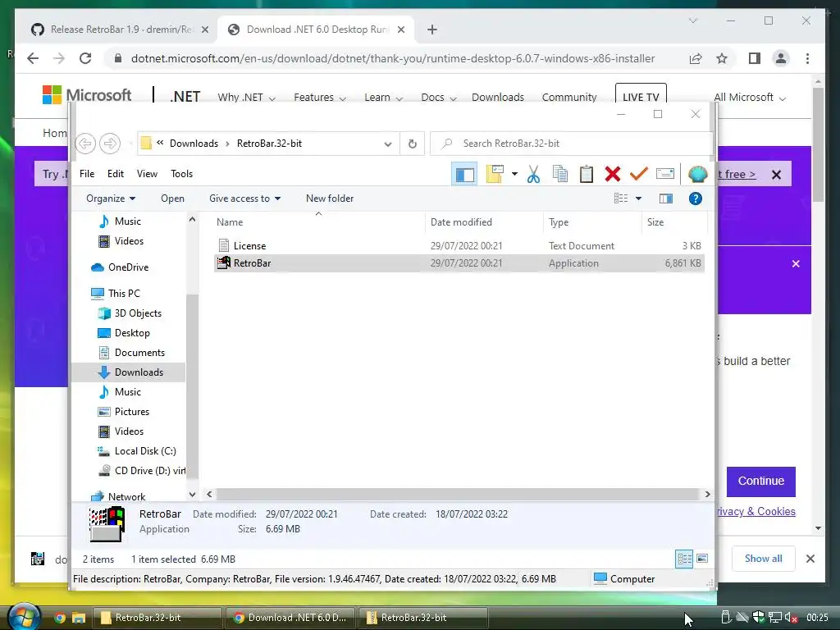Screen dimensions: 840x630
Task: Open the Edit menu in Explorer
Action: coord(115,174)
